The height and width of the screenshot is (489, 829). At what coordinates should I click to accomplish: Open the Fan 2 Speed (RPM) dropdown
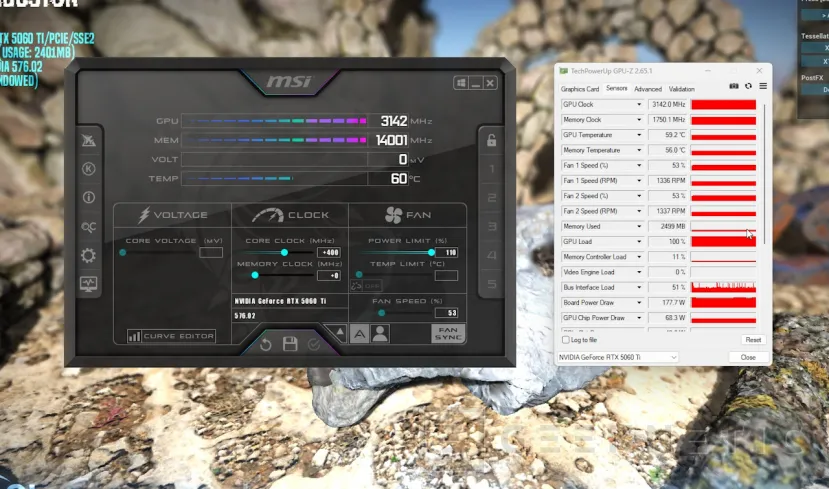[x=639, y=211]
